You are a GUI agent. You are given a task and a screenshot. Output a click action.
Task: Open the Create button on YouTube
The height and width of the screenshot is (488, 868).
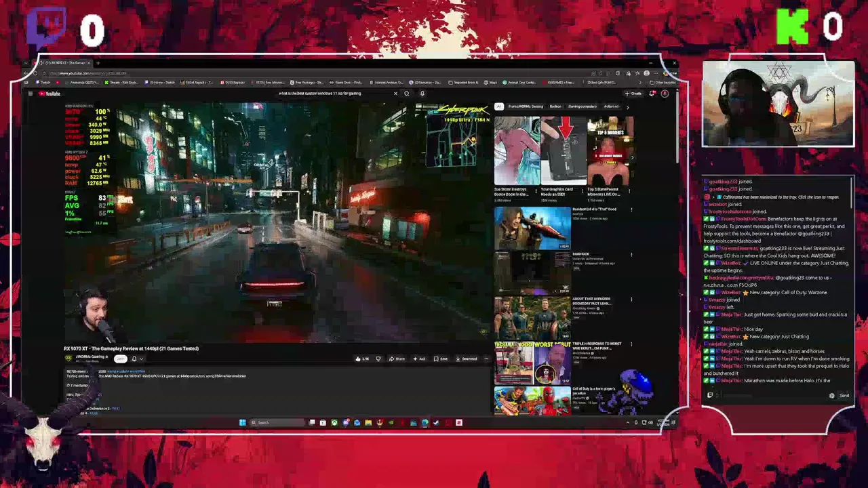tap(634, 94)
